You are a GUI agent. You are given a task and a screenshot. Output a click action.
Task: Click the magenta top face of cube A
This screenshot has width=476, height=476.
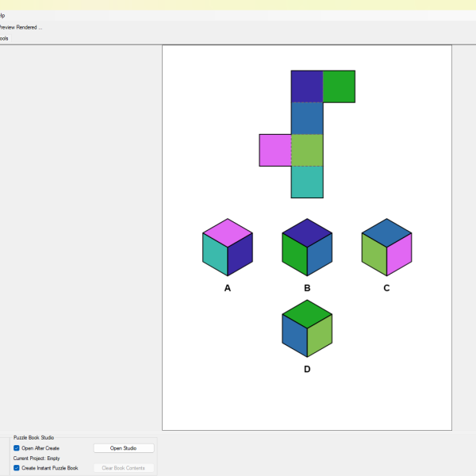point(228,232)
